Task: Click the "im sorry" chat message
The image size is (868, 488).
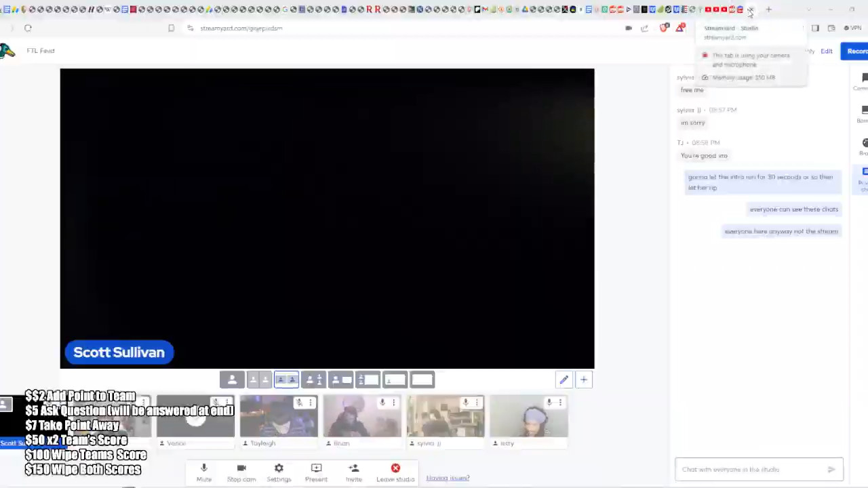Action: (693, 123)
